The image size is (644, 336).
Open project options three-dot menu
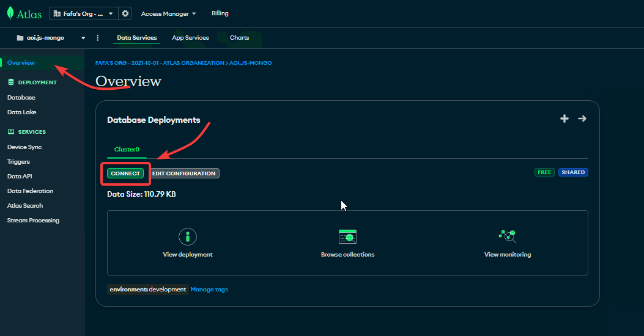[98, 38]
